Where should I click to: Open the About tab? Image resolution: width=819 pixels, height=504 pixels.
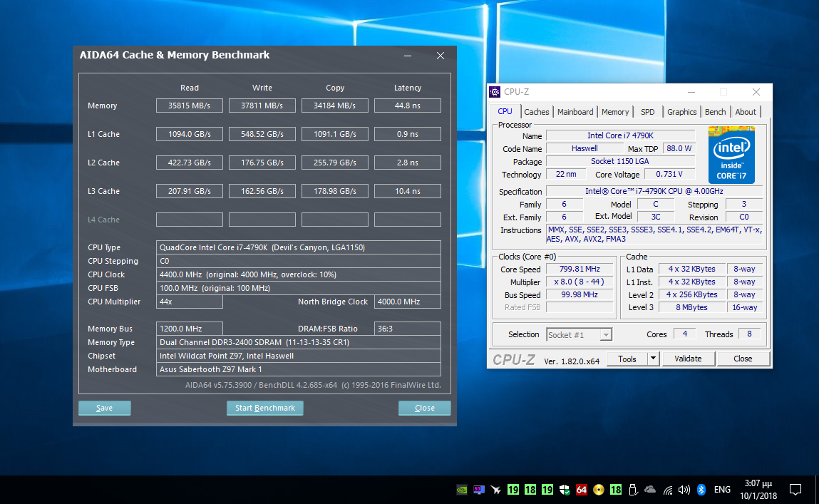click(746, 112)
